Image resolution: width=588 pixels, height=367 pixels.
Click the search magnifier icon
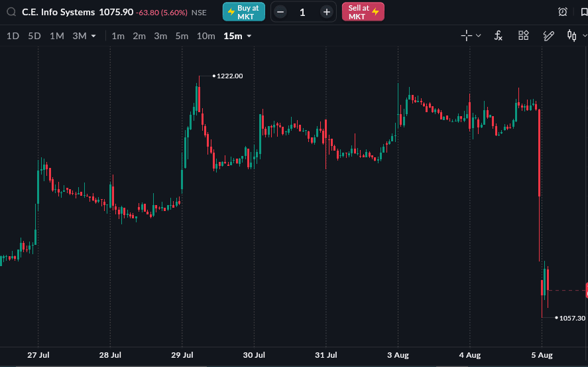pyautogui.click(x=11, y=12)
